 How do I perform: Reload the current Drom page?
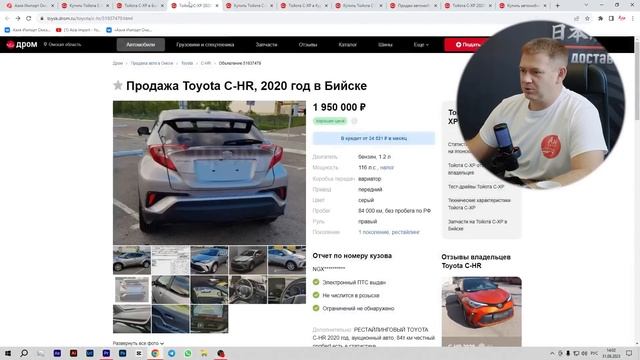click(x=29, y=18)
